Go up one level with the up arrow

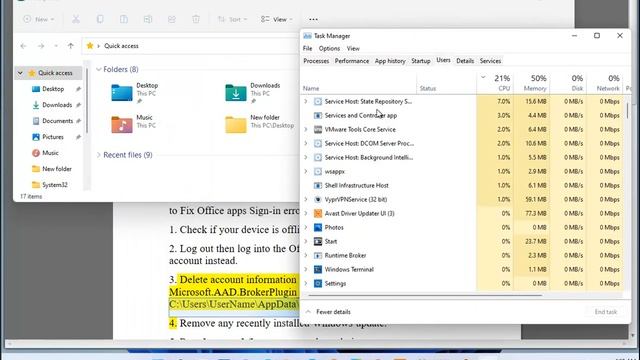[x=71, y=46]
